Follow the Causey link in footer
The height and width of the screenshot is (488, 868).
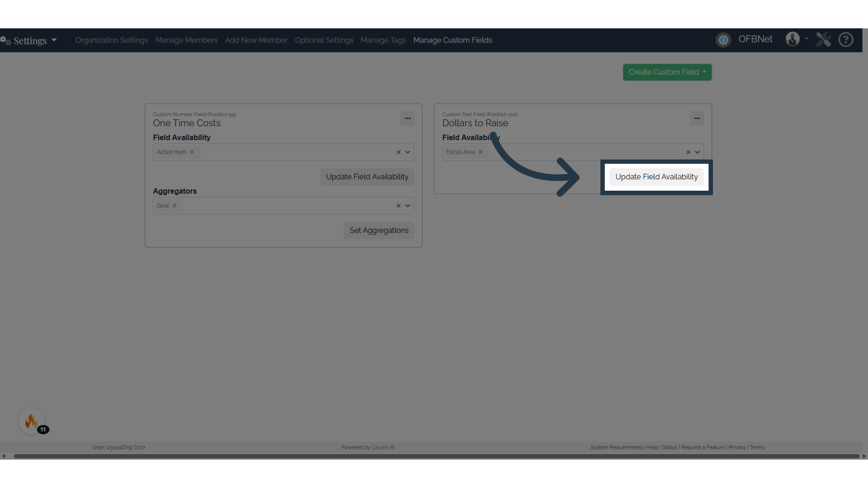380,447
